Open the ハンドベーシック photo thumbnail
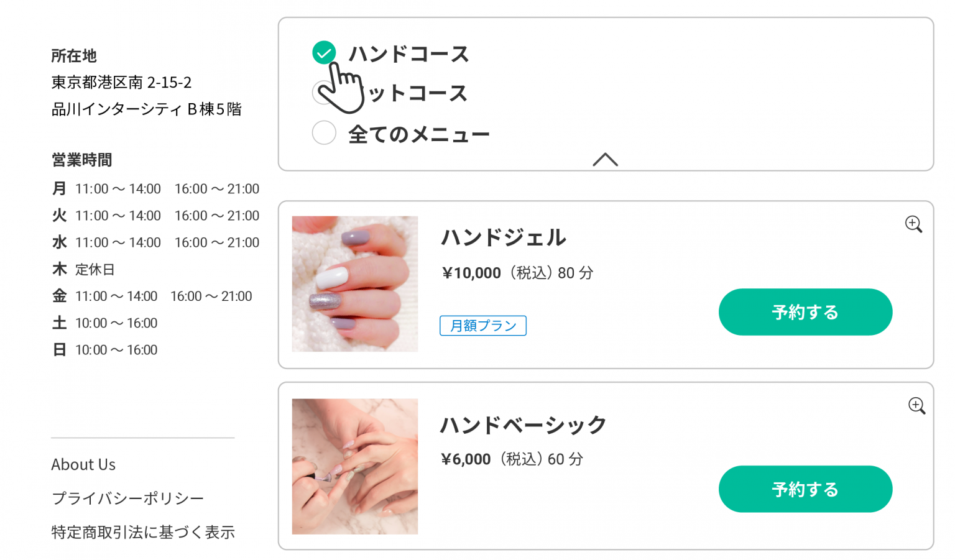 (355, 466)
